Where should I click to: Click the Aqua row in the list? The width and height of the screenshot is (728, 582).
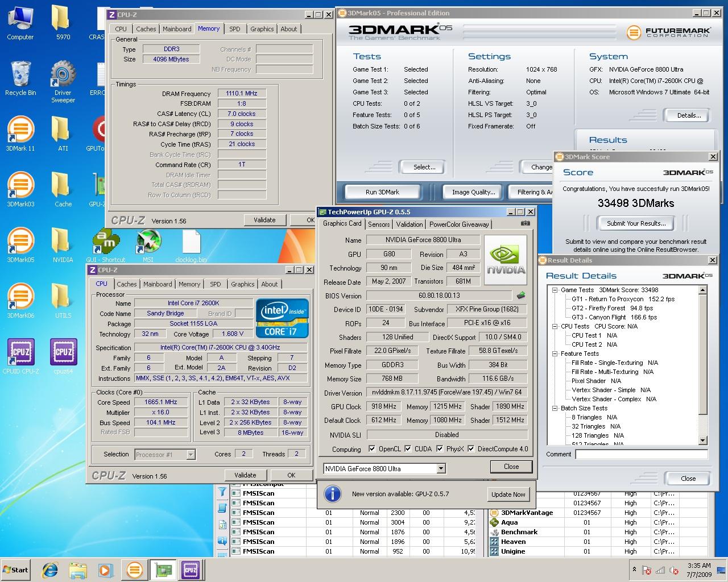[599, 522]
